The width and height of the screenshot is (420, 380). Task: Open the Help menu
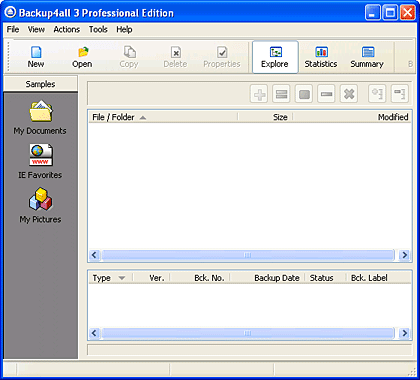[124, 29]
